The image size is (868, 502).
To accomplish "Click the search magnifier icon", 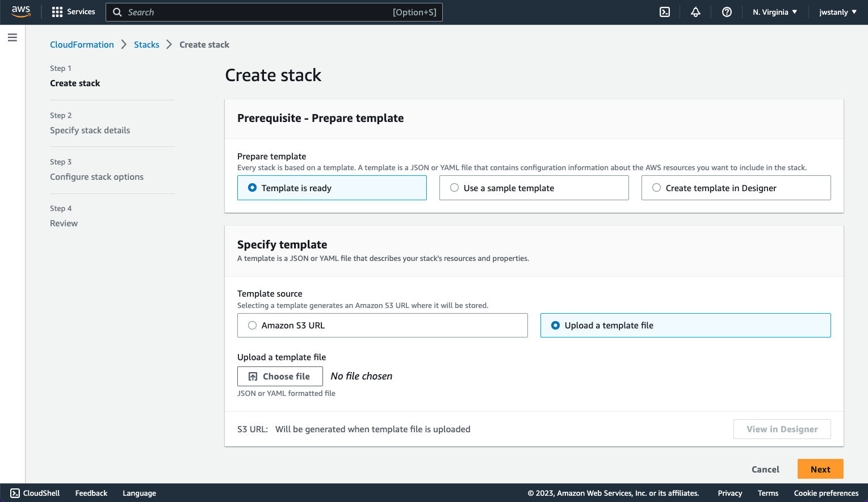I will pos(118,12).
